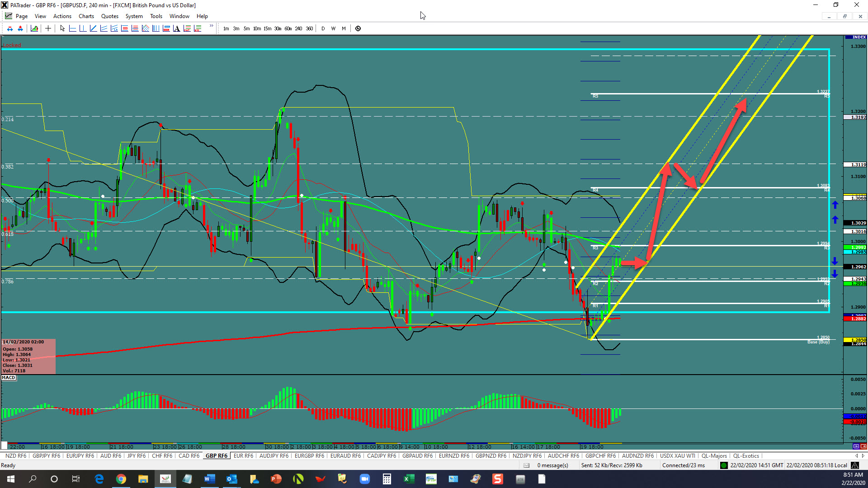
Task: Switch to the EUR RF6 tab
Action: point(243,456)
